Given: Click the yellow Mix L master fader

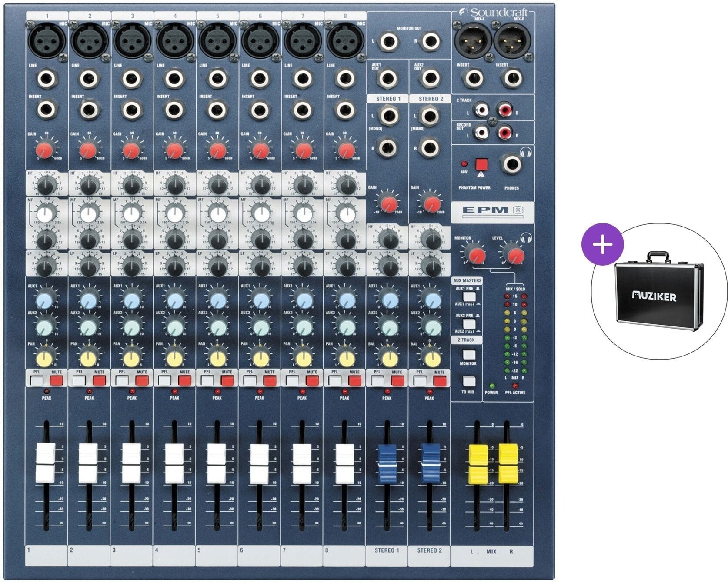Looking at the screenshot, I should point(478,463).
